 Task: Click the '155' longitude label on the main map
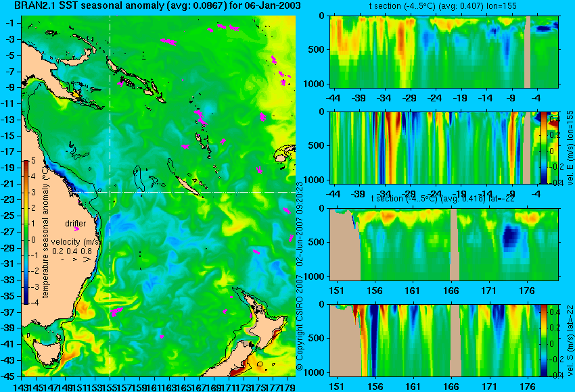pos(110,387)
